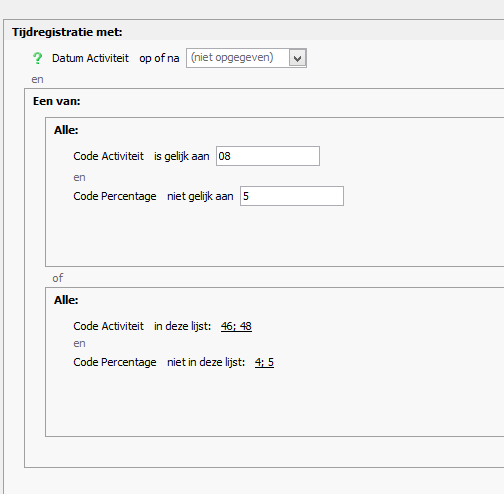Image resolution: width=504 pixels, height=494 pixels.
Task: Change the 'niet in deze lijst:' operator
Action: pyautogui.click(x=206, y=362)
